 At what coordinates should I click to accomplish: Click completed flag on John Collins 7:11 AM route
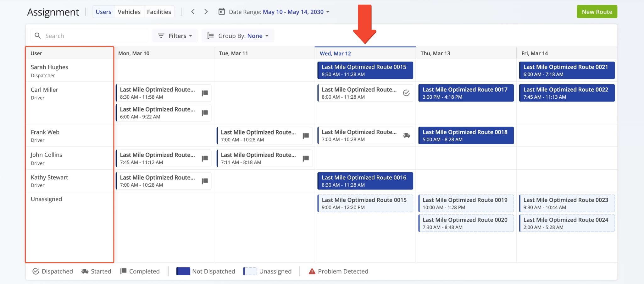pos(306,158)
